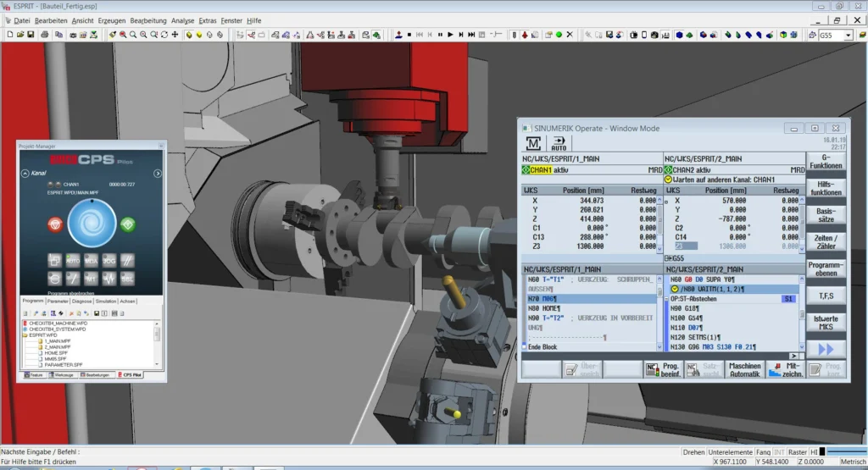Click the file list vertical scrollbar

[157, 335]
